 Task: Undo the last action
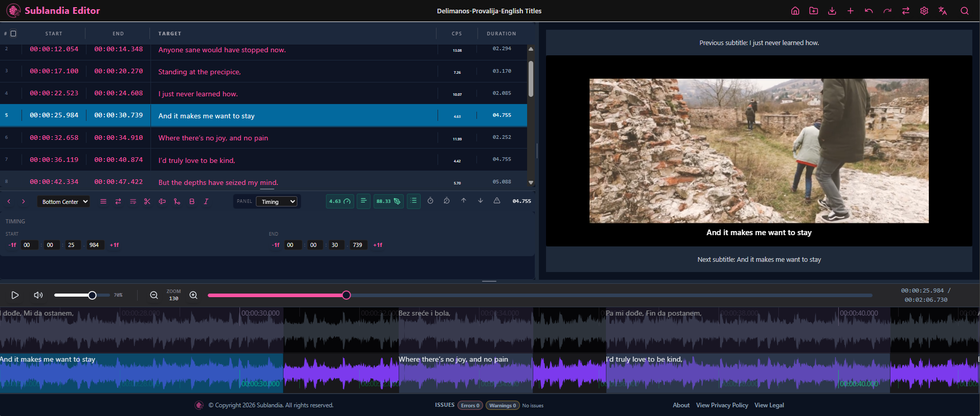tap(869, 11)
